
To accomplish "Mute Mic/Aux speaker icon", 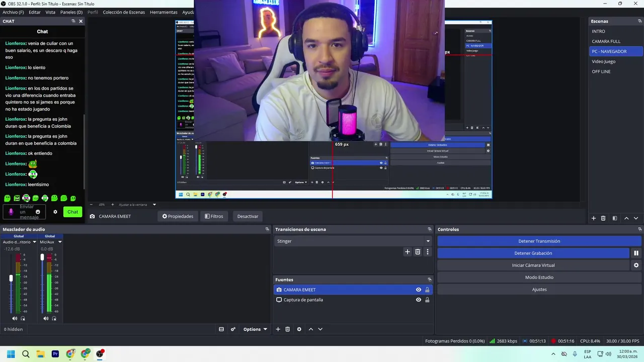I will (46, 318).
